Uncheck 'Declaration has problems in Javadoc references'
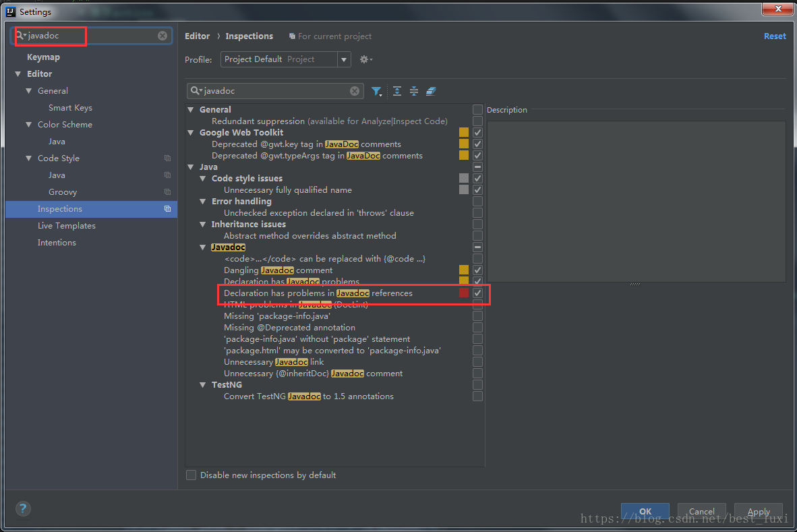This screenshot has height=532, width=797. pos(477,293)
